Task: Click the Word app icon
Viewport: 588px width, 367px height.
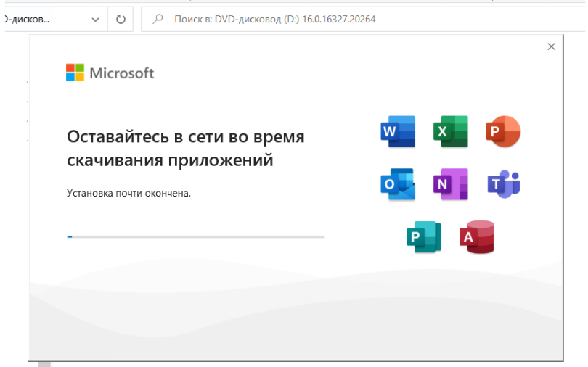Action: click(397, 132)
